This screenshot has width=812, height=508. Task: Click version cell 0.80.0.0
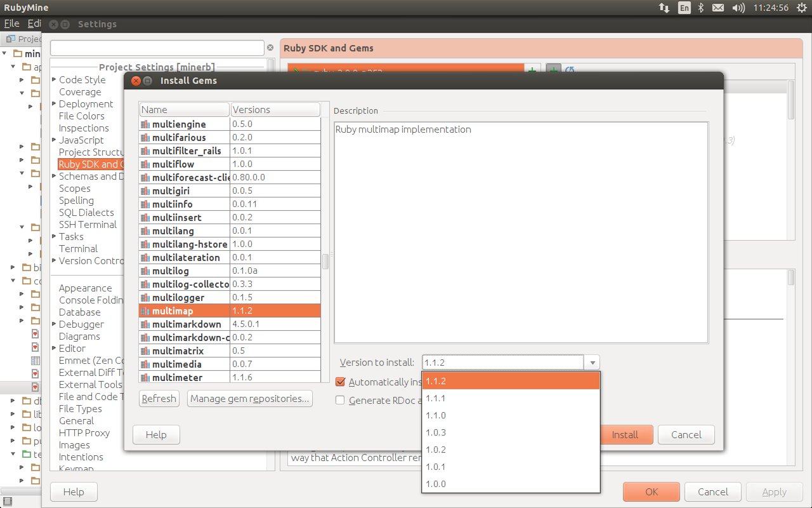point(275,178)
